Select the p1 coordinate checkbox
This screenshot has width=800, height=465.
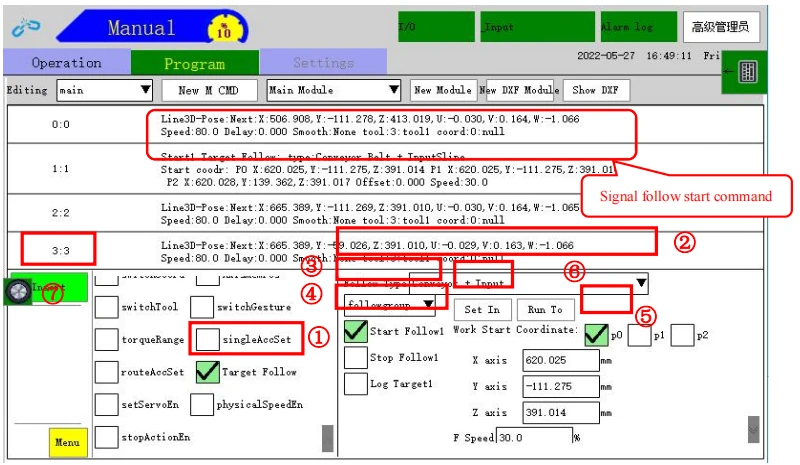[639, 335]
